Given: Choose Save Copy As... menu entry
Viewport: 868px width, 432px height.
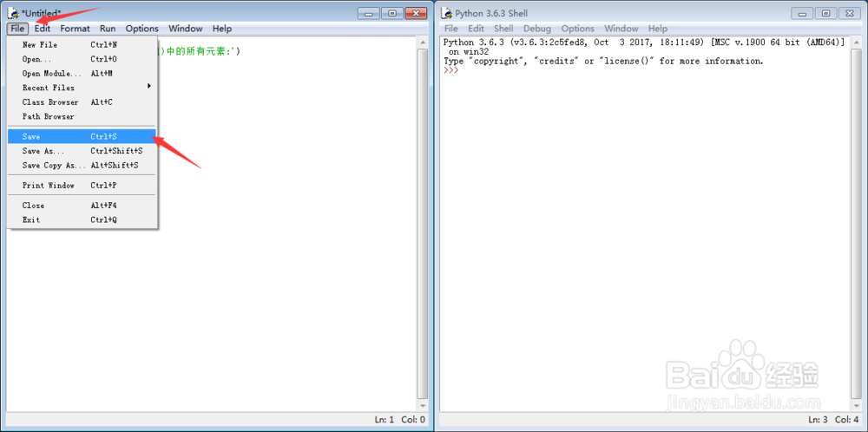Looking at the screenshot, I should [82, 166].
